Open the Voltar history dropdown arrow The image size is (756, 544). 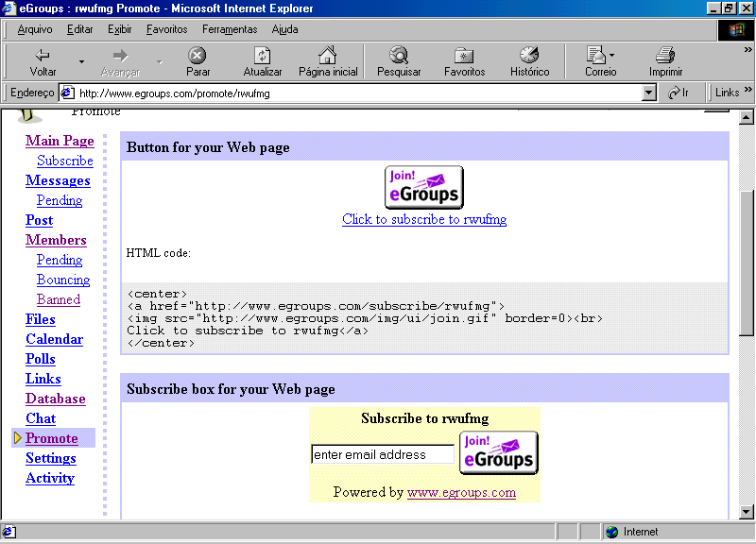coord(81,61)
